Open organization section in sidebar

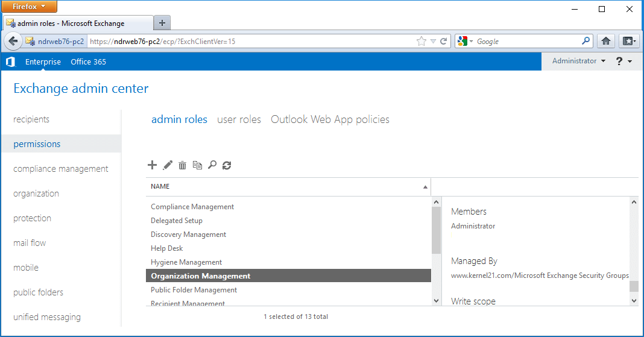pyautogui.click(x=36, y=194)
